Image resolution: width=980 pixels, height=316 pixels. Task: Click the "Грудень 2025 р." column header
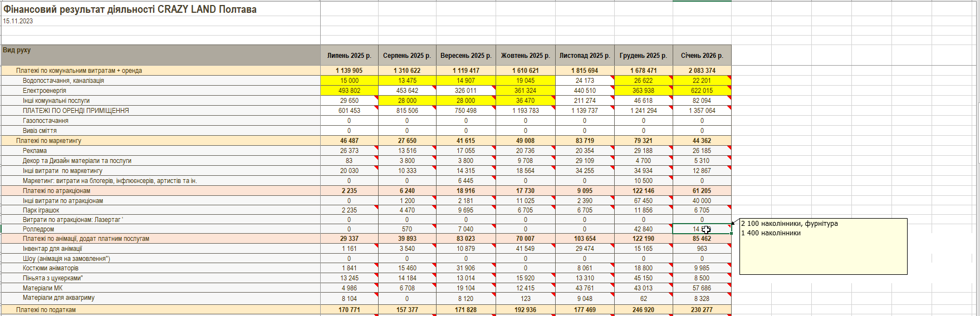pos(644,55)
